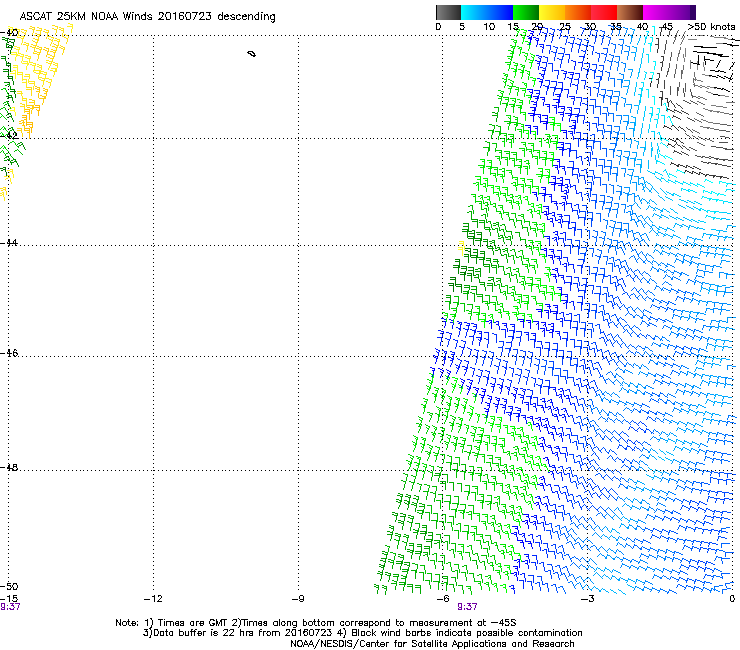Click the longitude label '-3'
This screenshot has height=650, width=740.
588,599
